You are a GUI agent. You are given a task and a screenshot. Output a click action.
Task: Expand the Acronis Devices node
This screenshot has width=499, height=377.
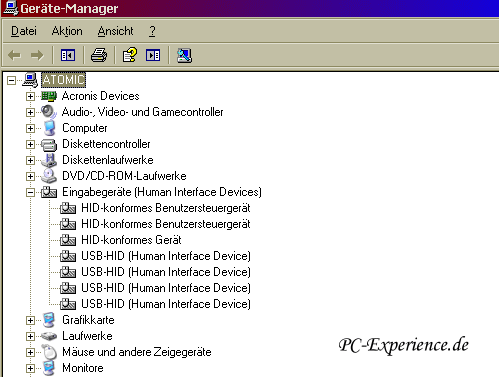[x=30, y=96]
